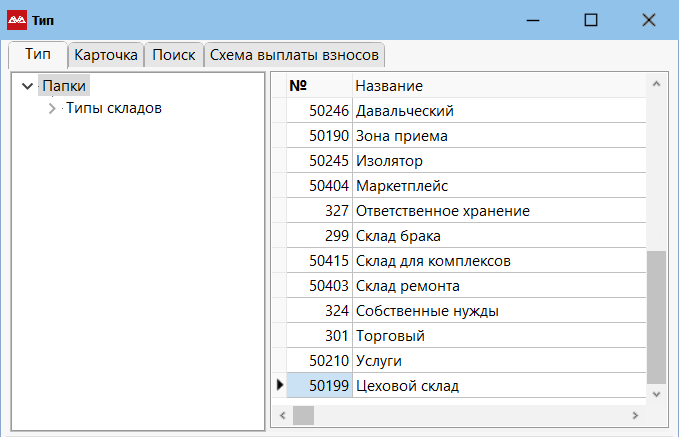Expand the Типы складов tree node
The width and height of the screenshot is (679, 437).
(x=52, y=109)
